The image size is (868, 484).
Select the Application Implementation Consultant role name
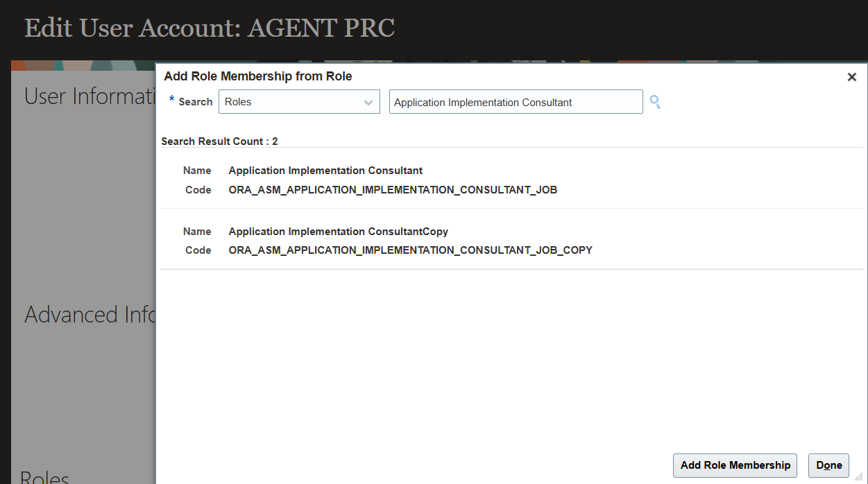(325, 171)
